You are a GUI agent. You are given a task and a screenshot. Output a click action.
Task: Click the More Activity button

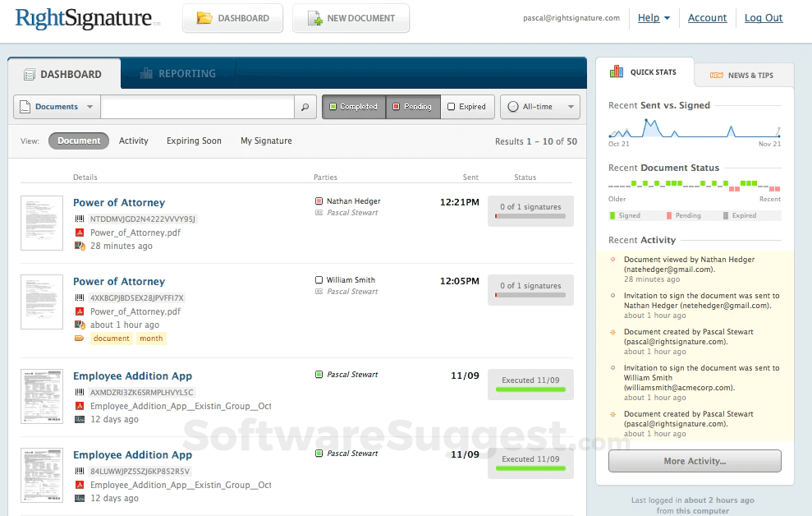[x=694, y=460]
